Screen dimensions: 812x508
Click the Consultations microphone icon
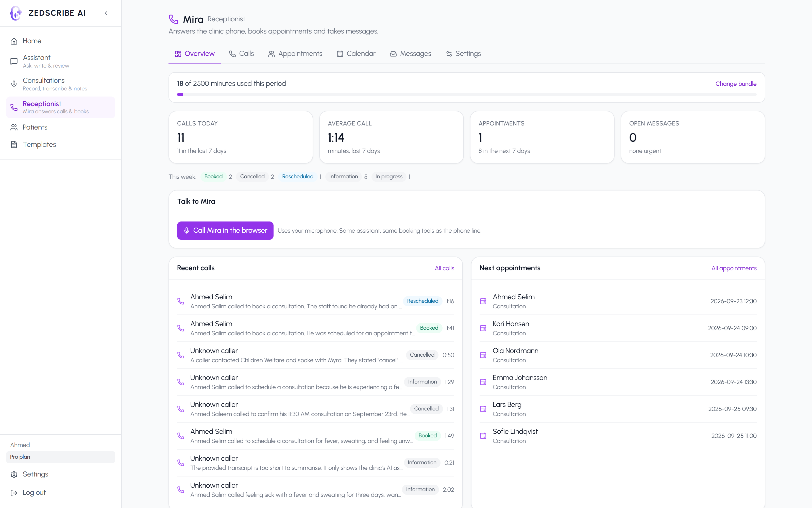(14, 84)
